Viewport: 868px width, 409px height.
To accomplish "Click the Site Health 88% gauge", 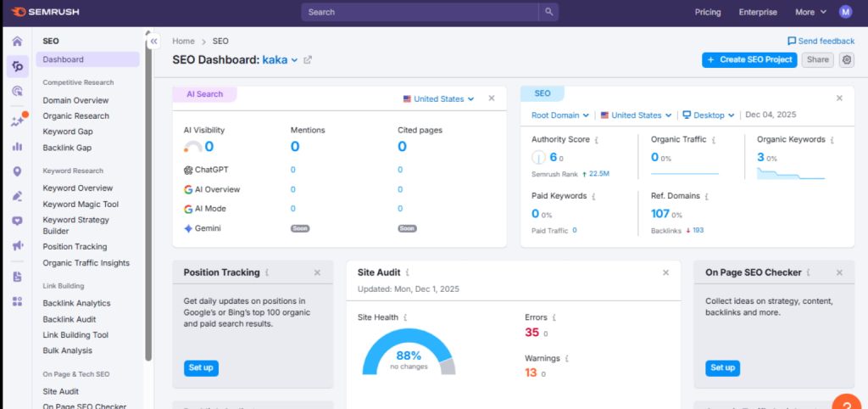I will (409, 352).
